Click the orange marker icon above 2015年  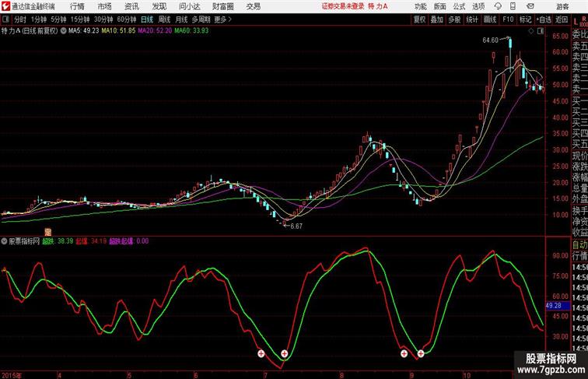(x=47, y=232)
